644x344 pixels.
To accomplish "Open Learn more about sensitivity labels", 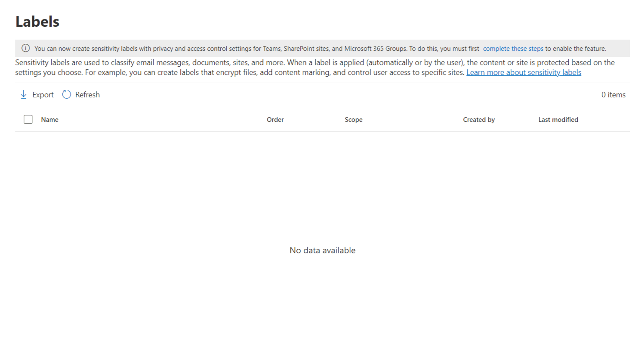I will (x=524, y=72).
